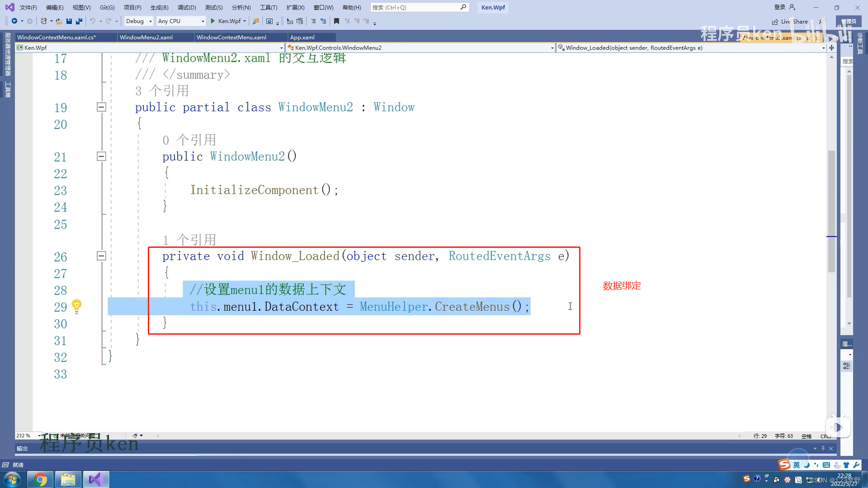Open the Ken.Wpf project navigation dropdown
Screen dimensions: 868x488
(x=150, y=47)
